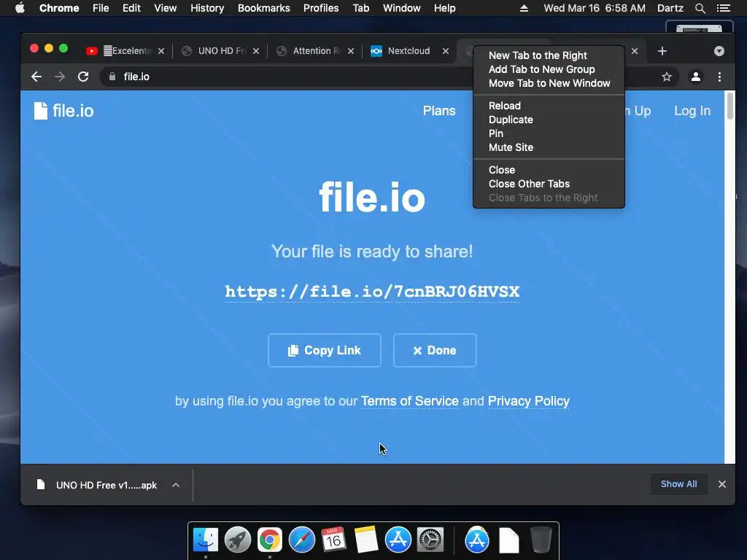Choose Move Tab to New Window
Screen dimensions: 747x560
coord(549,83)
